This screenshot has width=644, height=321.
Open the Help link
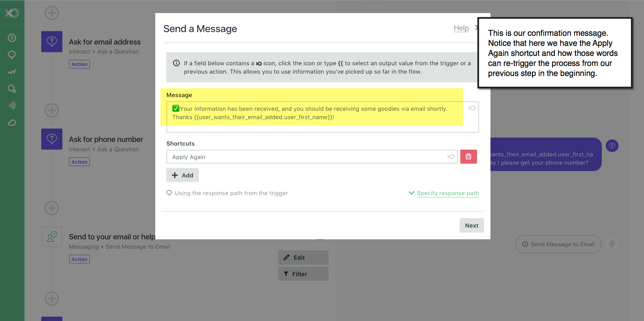[461, 28]
